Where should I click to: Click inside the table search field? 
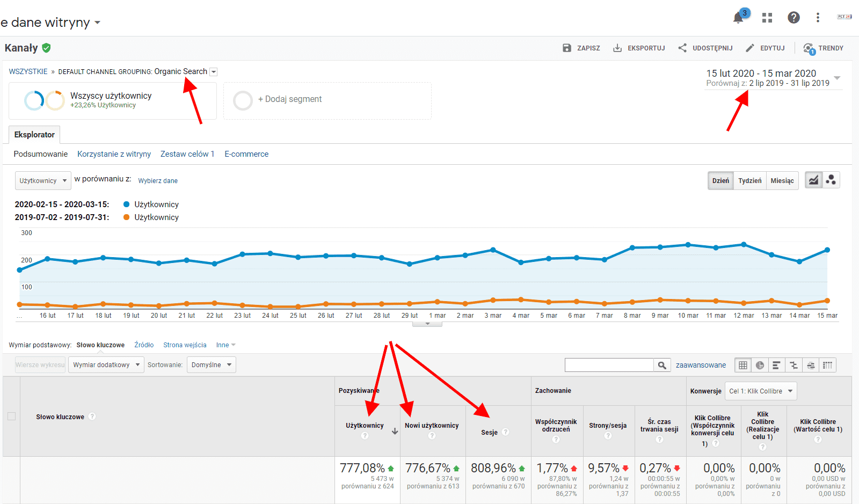coord(609,366)
